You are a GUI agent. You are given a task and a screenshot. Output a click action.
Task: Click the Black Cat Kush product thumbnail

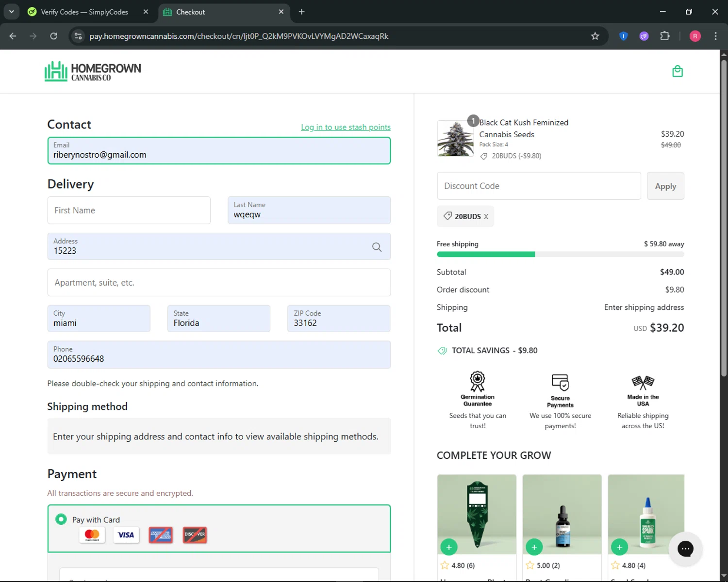455,139
